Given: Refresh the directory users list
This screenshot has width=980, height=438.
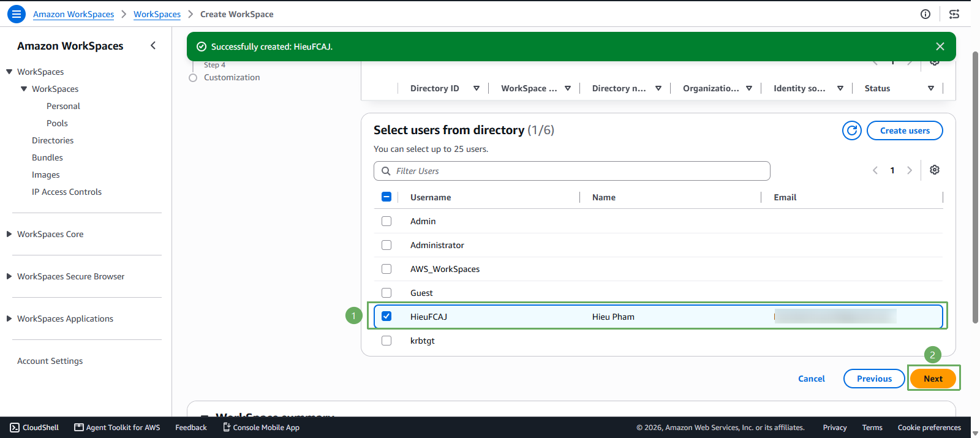Looking at the screenshot, I should pyautogui.click(x=852, y=130).
